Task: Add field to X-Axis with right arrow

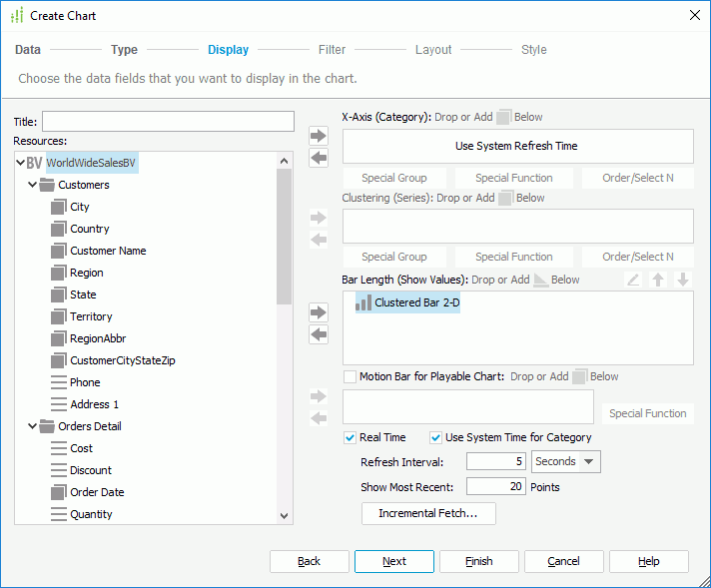Action: pos(319,136)
